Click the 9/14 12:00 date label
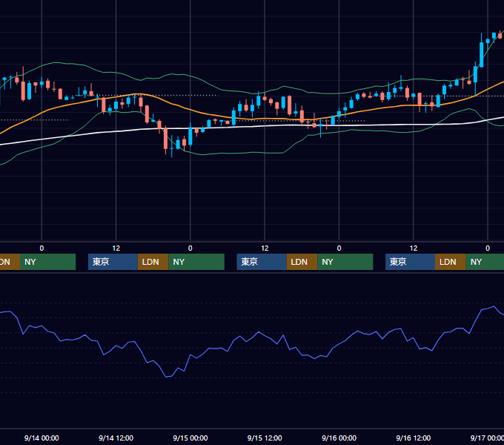The height and width of the screenshot is (445, 504). coord(116,438)
